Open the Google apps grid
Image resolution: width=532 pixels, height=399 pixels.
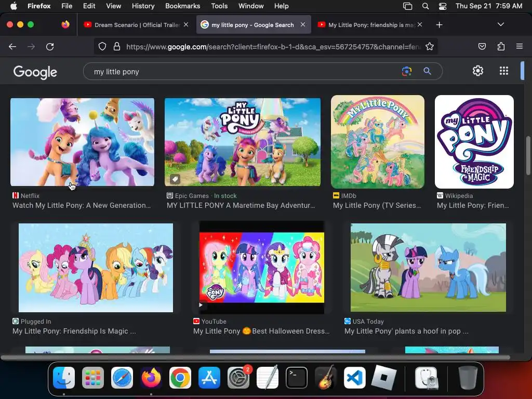504,71
